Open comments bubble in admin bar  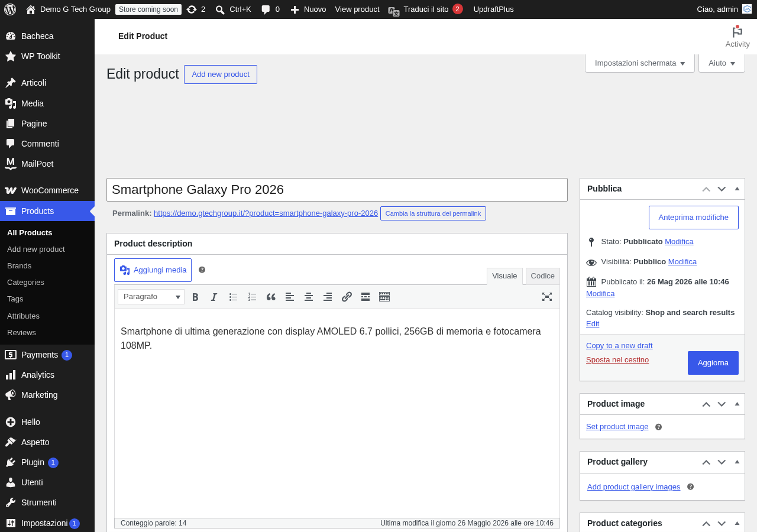[270, 9]
